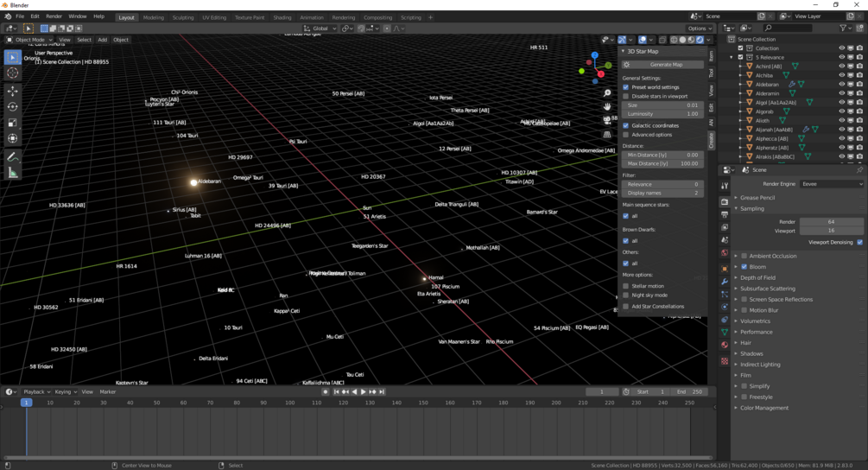This screenshot has height=470, width=868.
Task: Adjust the Max Distance [ly] field
Action: (662, 164)
